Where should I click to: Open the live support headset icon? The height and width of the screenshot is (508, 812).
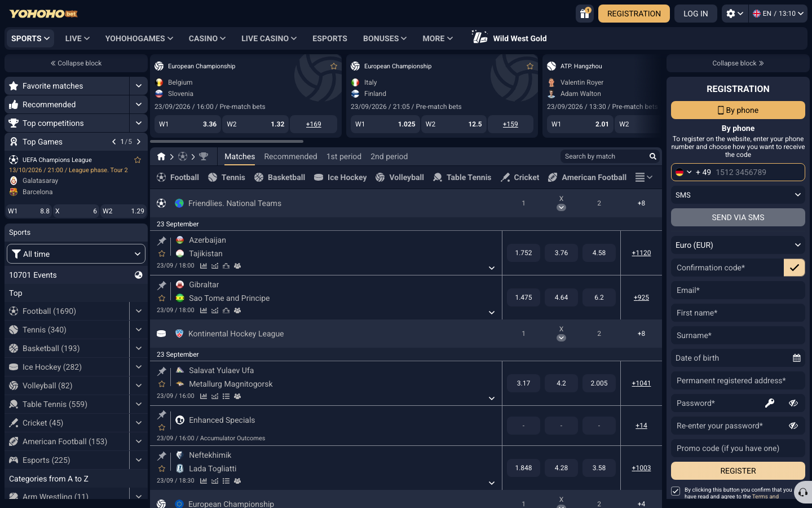(x=803, y=492)
